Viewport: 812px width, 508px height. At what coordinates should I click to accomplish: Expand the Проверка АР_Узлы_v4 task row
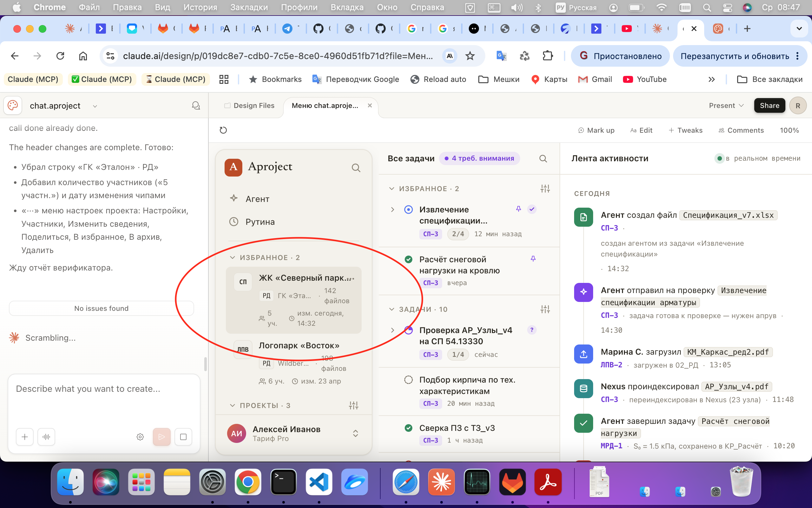tap(393, 330)
